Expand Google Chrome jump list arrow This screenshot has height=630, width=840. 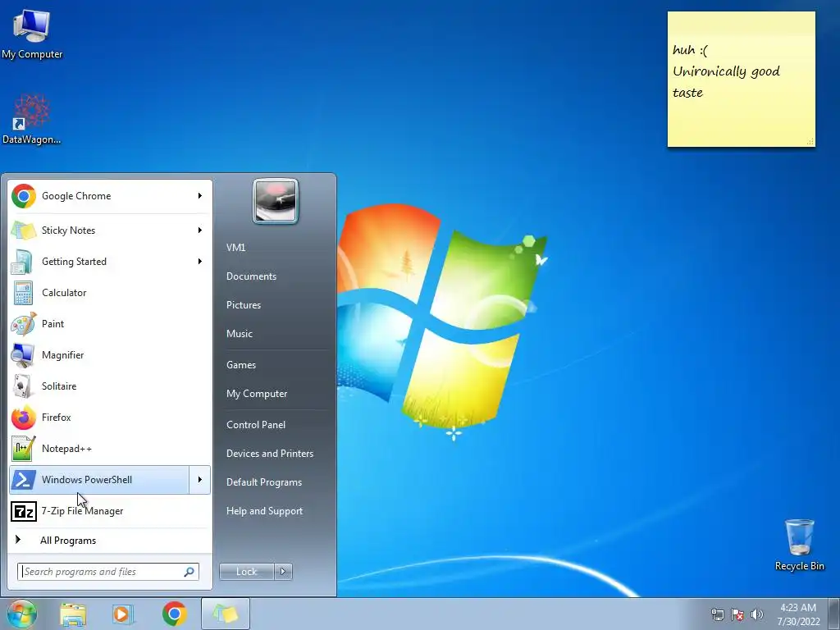(x=200, y=196)
